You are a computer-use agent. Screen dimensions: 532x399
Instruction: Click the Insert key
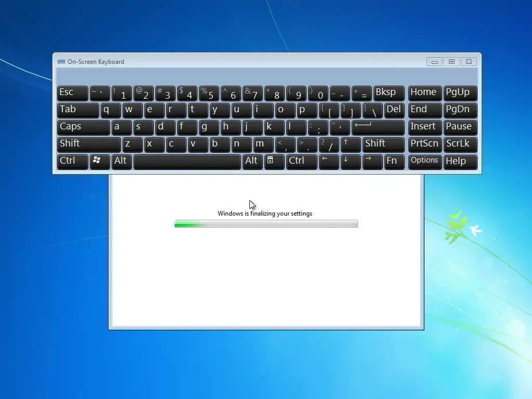point(425,127)
